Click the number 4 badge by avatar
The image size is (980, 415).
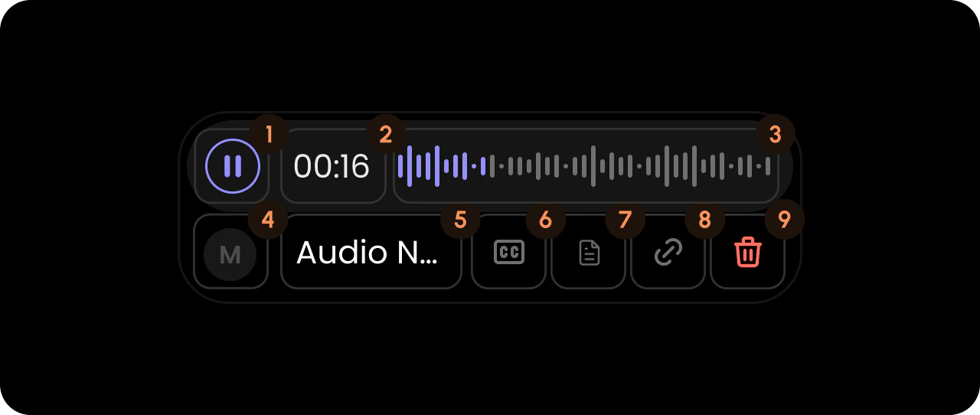(x=268, y=220)
